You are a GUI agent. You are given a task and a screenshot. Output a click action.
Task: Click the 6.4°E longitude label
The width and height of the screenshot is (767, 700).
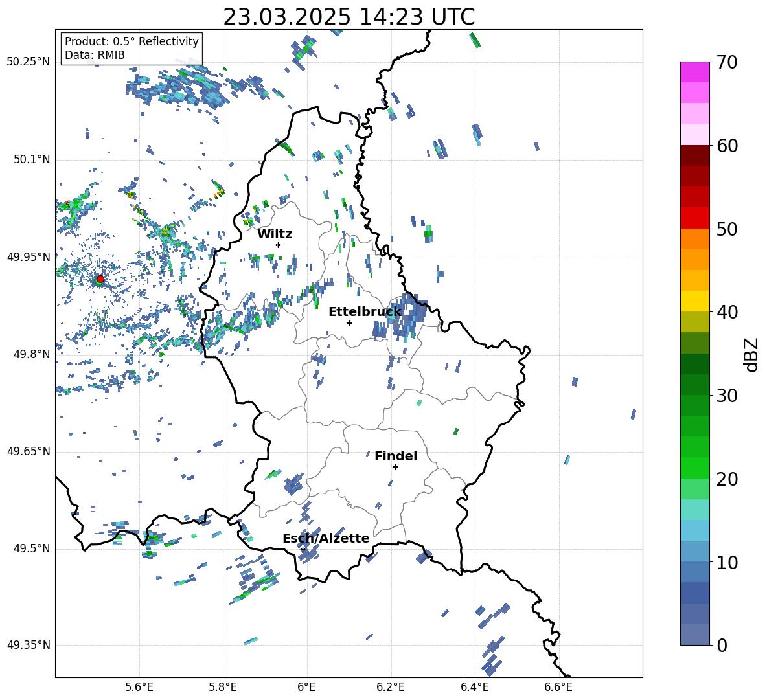474,687
